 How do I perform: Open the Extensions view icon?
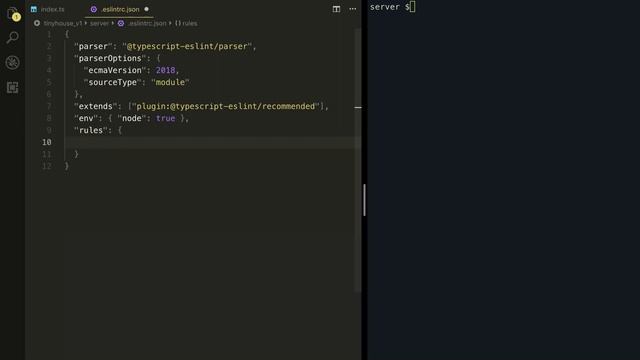(x=13, y=87)
